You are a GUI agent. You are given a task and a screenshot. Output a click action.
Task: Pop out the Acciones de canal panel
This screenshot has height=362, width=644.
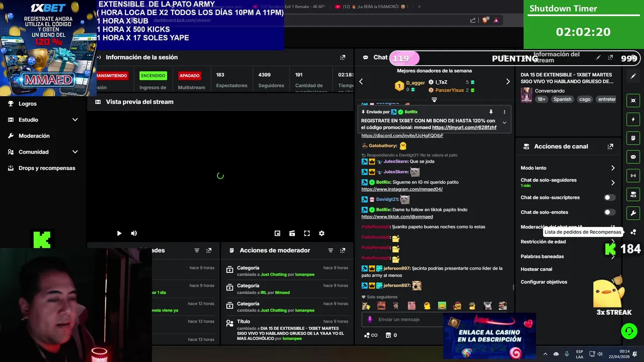pos(610,147)
